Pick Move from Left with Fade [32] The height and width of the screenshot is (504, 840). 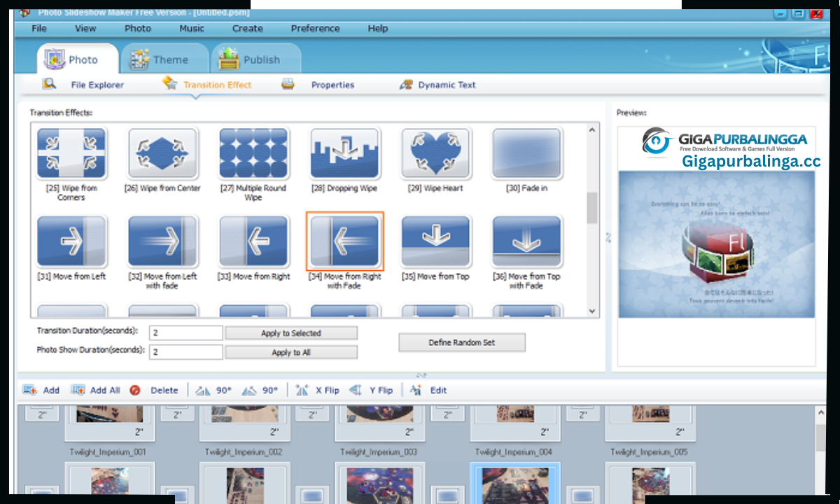tap(162, 241)
